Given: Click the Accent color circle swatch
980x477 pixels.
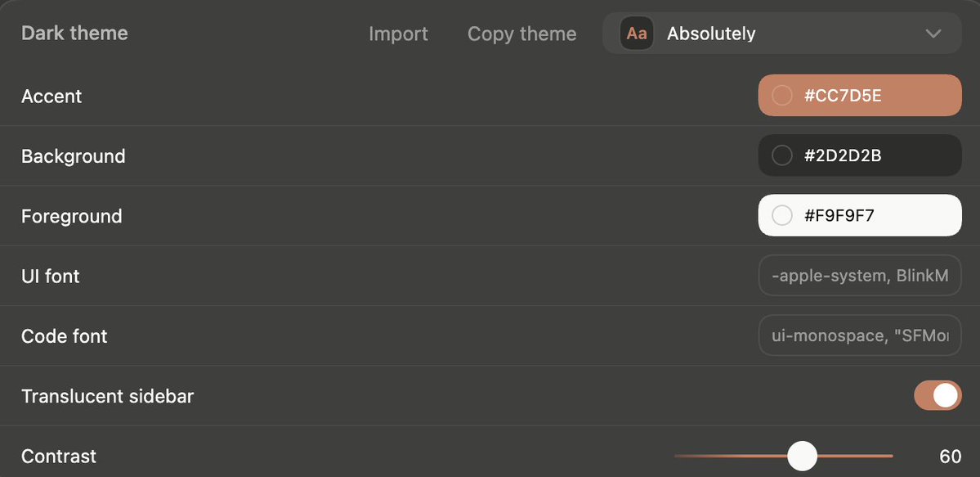Looking at the screenshot, I should [782, 96].
